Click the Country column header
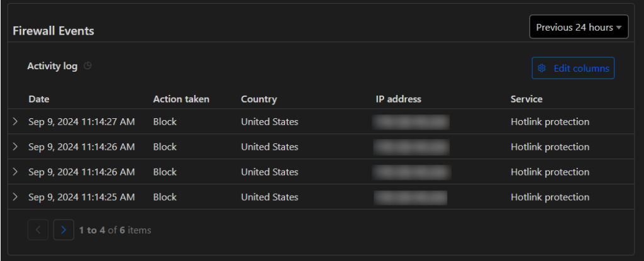This screenshot has height=261, width=644. click(x=258, y=99)
